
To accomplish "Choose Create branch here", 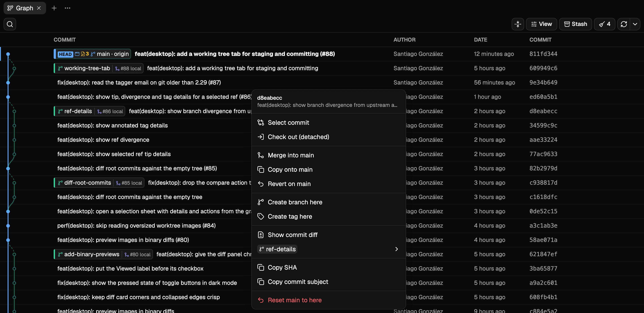I will click(x=328, y=202).
